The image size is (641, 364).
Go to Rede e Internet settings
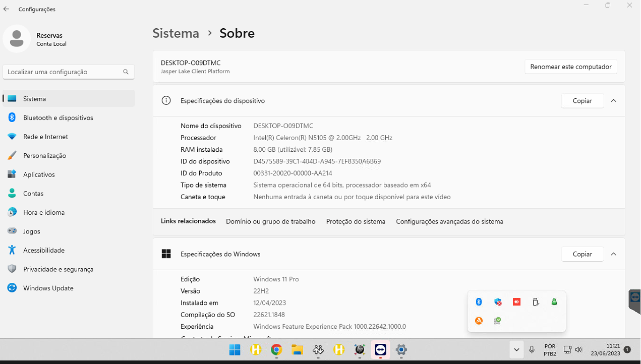[45, 137]
